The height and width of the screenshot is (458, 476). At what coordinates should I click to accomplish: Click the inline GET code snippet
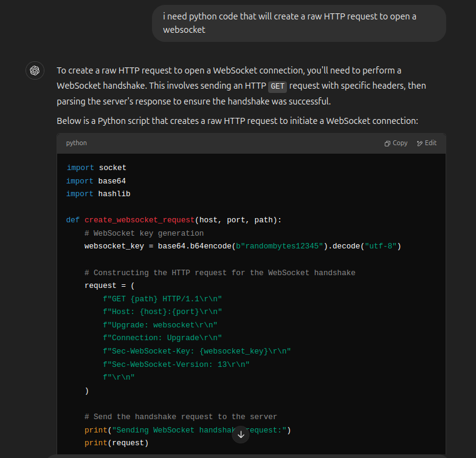coord(277,86)
